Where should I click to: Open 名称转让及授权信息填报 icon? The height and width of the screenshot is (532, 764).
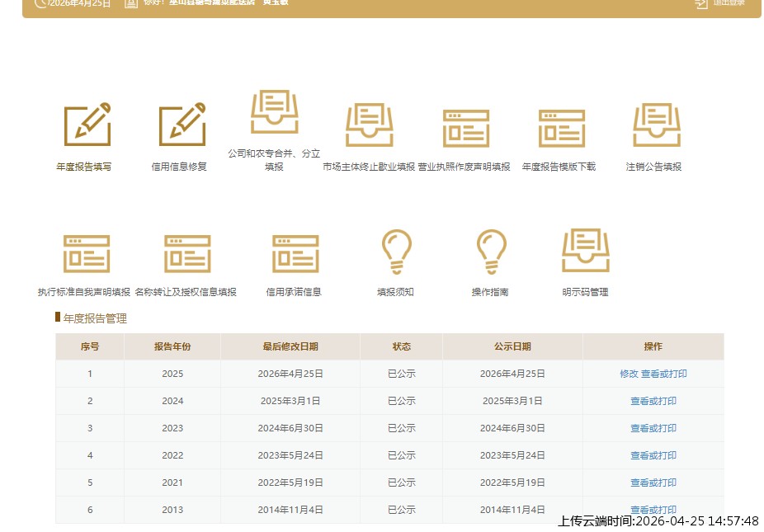click(186, 253)
